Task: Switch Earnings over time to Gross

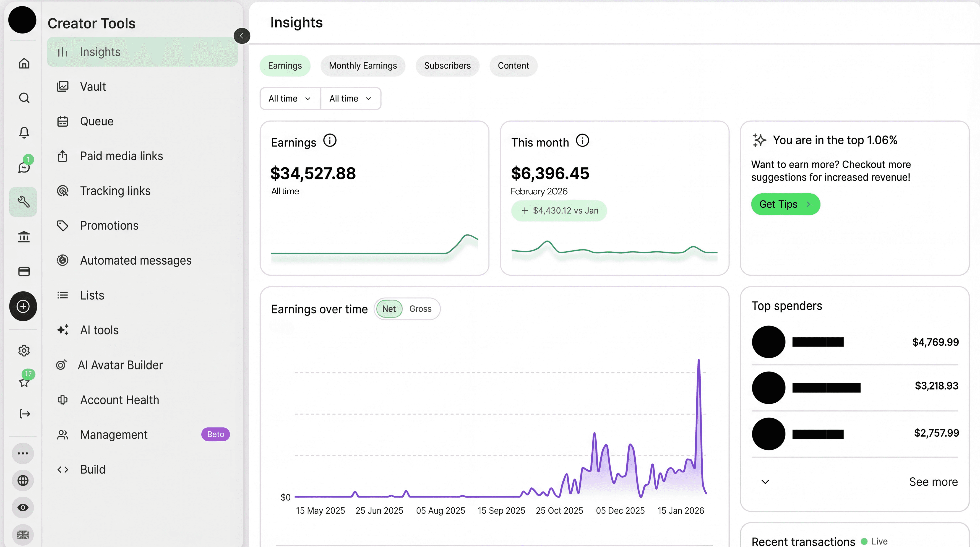Action: click(420, 309)
